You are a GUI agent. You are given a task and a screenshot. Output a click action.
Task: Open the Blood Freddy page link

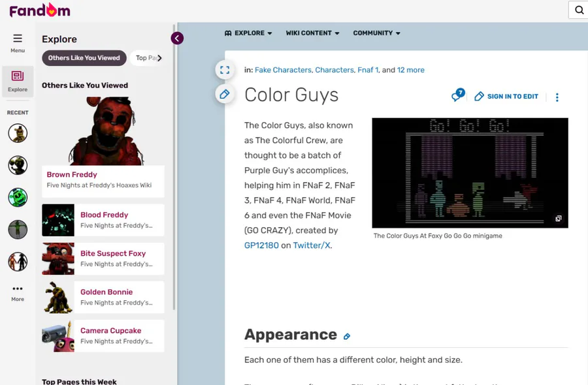[105, 215]
